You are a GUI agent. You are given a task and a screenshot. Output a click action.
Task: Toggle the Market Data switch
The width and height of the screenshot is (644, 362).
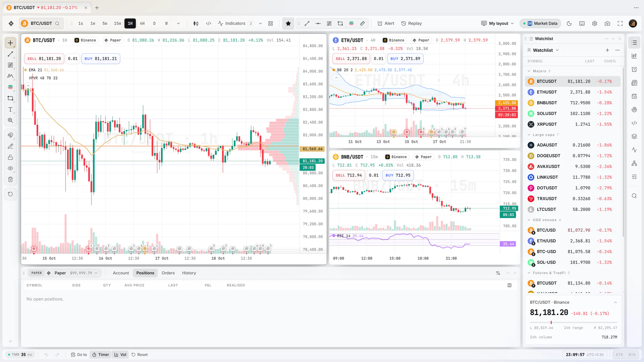540,23
